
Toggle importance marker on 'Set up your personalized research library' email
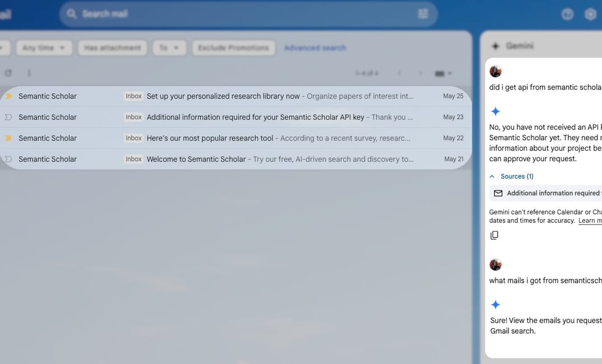pyautogui.click(x=8, y=96)
